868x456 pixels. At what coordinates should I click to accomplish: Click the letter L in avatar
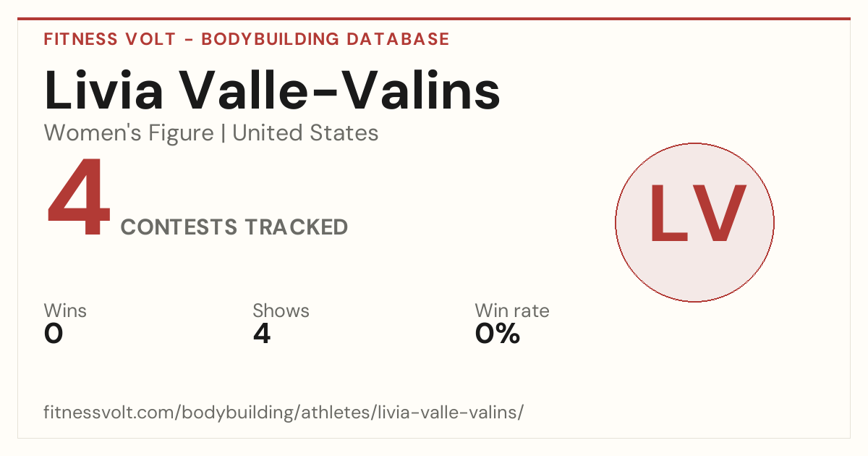pos(668,214)
